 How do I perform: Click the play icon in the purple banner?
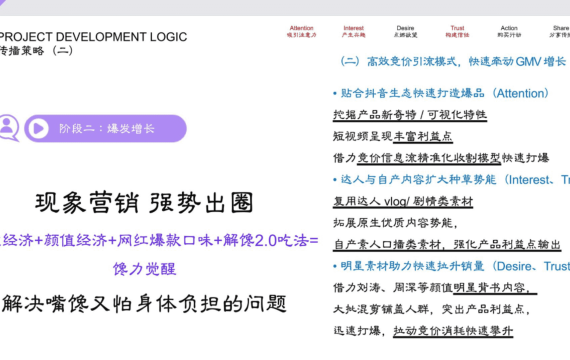[38, 128]
